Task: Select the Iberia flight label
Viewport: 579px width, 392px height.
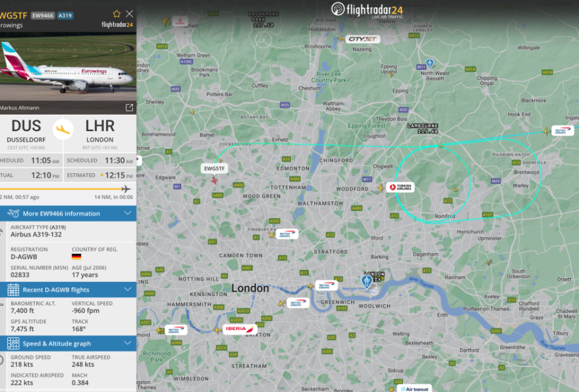Action: [x=240, y=329]
